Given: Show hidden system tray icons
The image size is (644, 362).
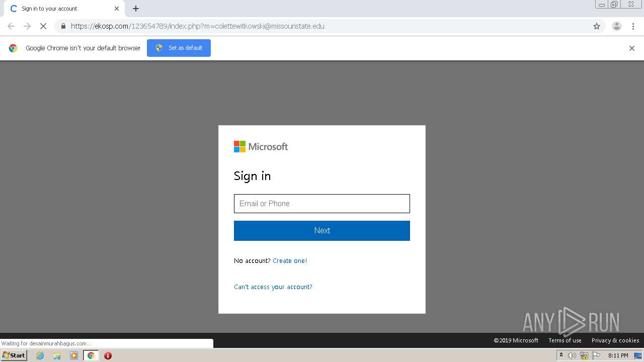Looking at the screenshot, I should [561, 355].
